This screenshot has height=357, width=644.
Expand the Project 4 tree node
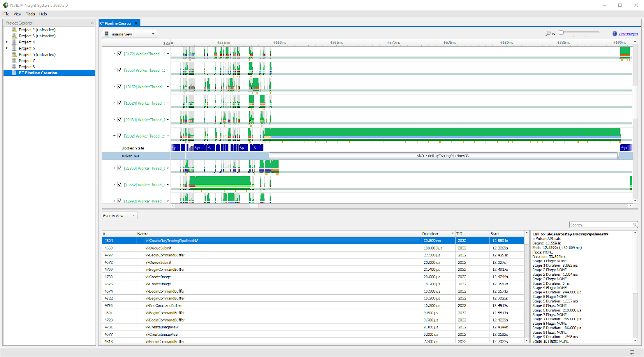click(7, 42)
